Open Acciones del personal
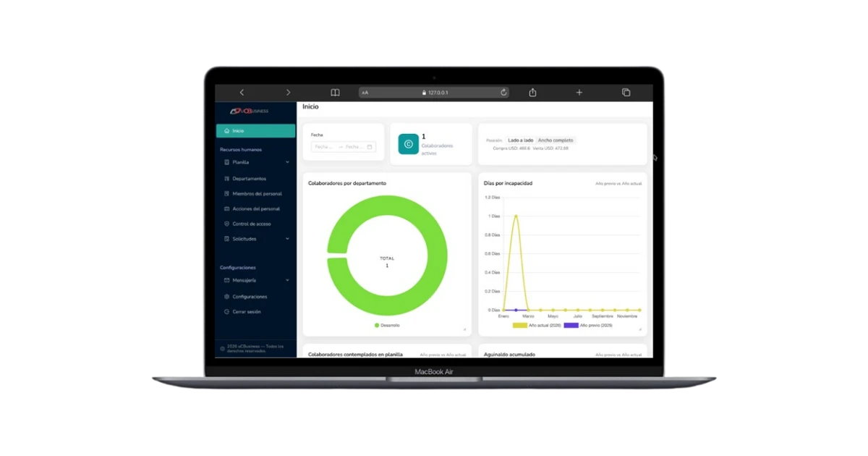Screen dimensions: 868x456 click(255, 209)
